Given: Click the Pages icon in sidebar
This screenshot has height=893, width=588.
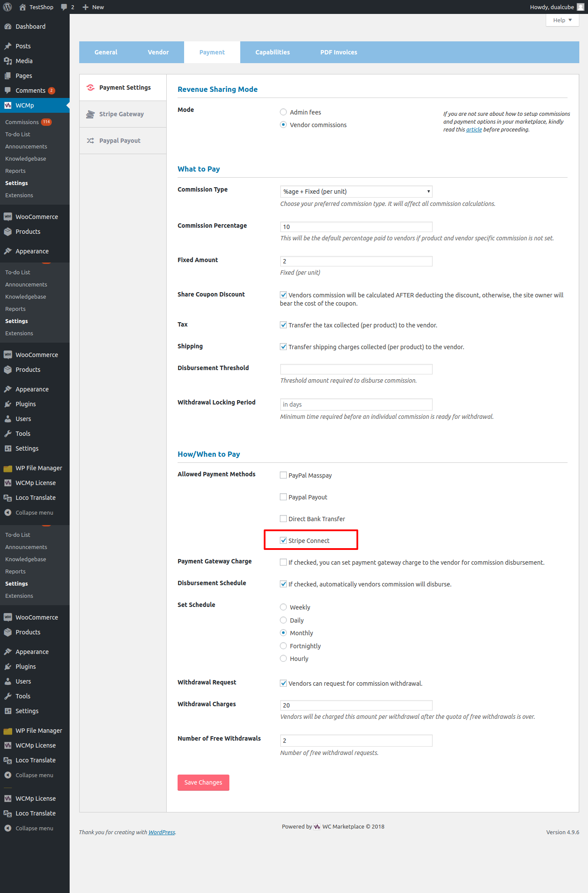Looking at the screenshot, I should (x=8, y=76).
